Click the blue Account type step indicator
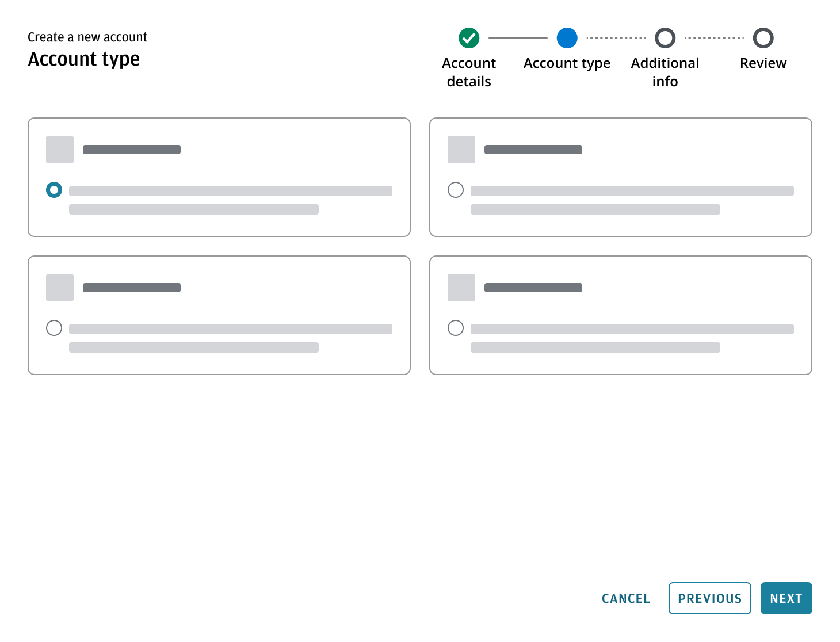840x642 pixels. (567, 38)
